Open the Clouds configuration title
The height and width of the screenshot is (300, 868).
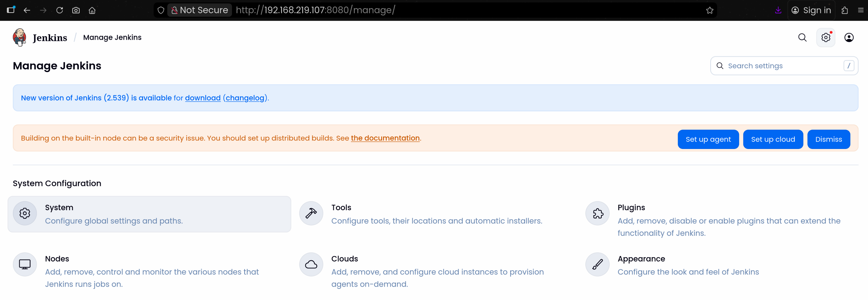pyautogui.click(x=344, y=259)
